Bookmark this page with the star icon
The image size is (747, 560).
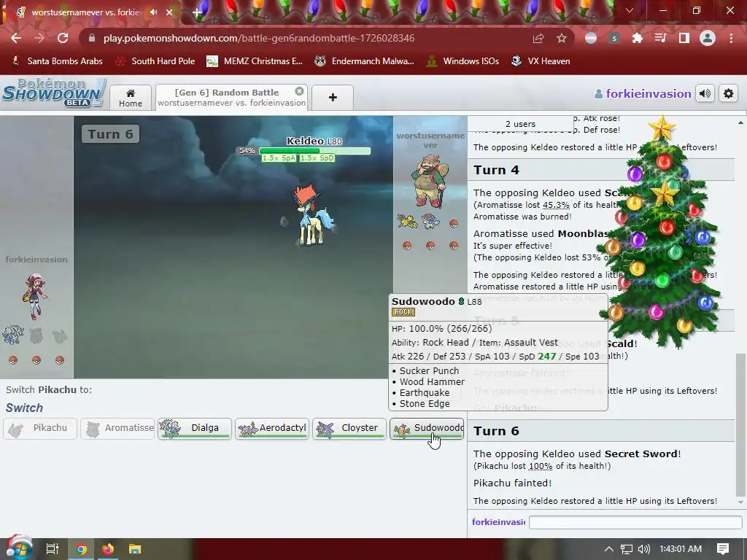point(562,38)
